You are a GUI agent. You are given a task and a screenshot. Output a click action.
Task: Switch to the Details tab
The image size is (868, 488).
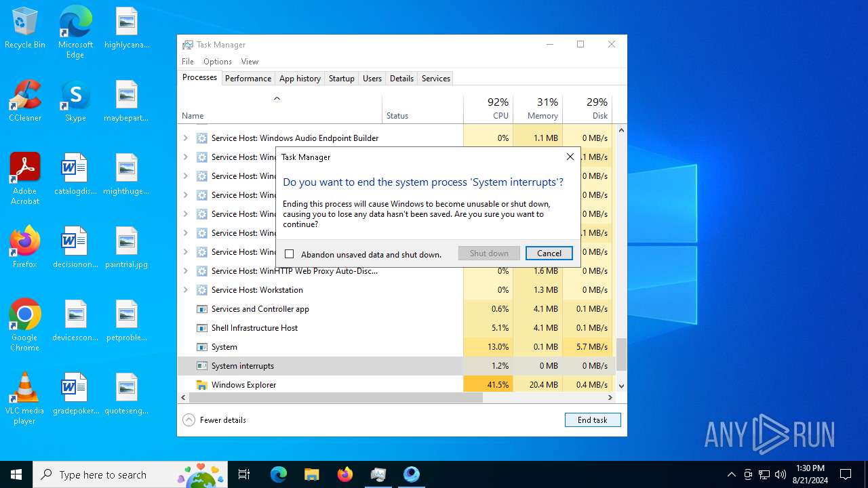coord(401,79)
